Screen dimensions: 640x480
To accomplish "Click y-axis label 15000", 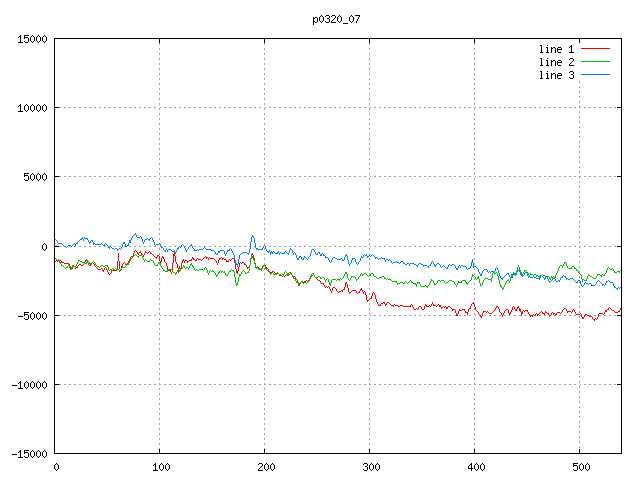I will [x=32, y=39].
